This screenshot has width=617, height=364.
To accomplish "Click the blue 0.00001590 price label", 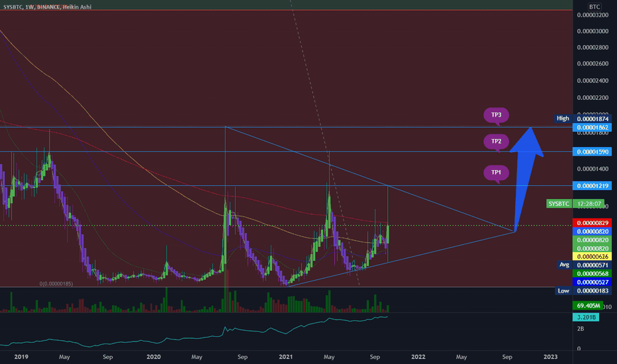I will tap(593, 152).
